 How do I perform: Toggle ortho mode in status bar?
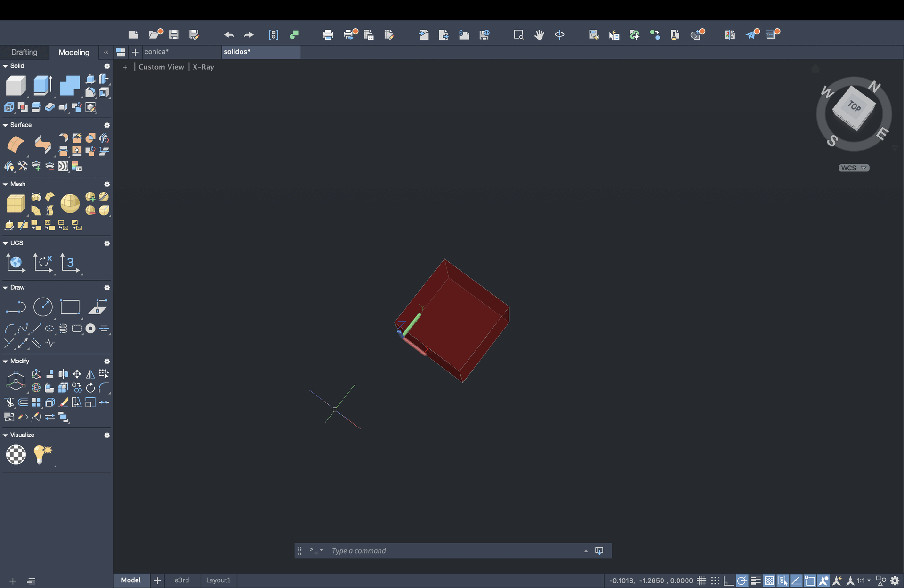728,580
